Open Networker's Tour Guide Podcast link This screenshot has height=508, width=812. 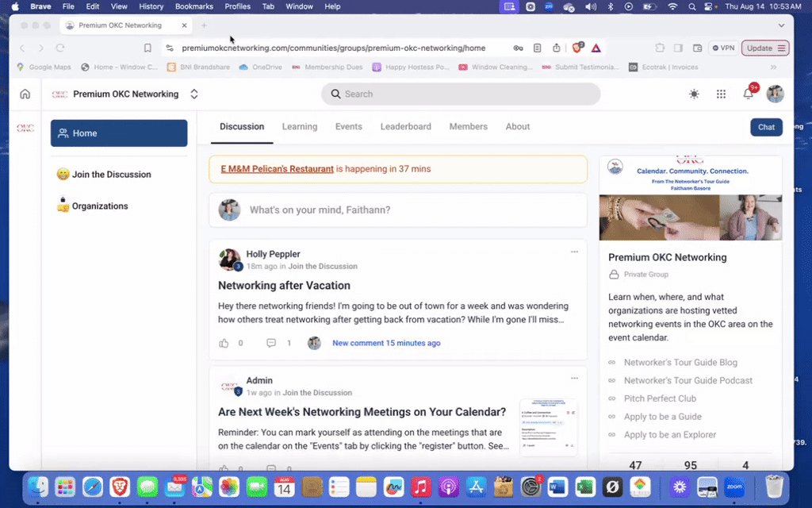688,380
